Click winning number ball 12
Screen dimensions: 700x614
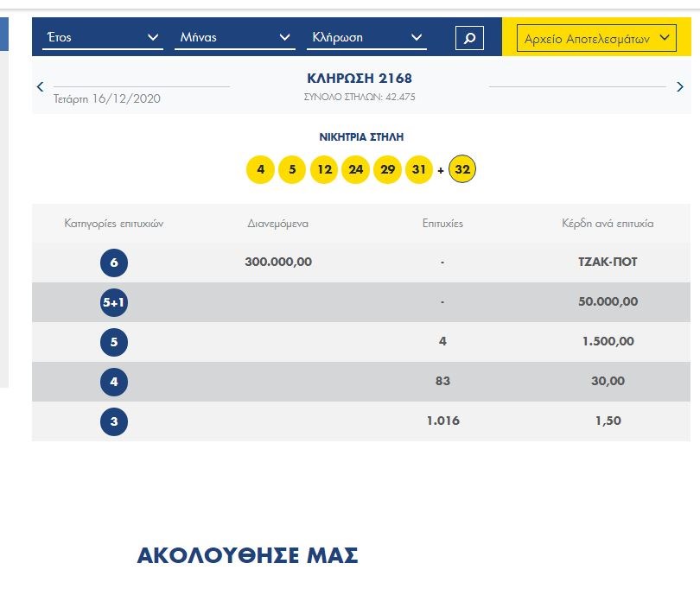pos(324,169)
